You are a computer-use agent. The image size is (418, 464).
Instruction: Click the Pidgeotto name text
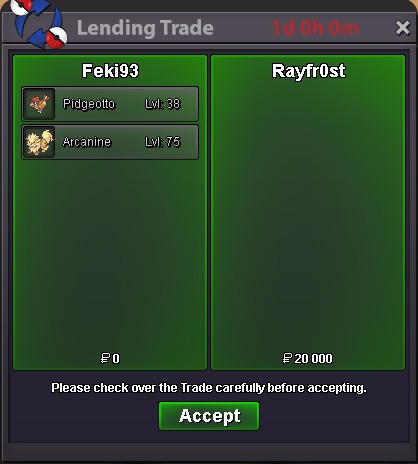(89, 104)
